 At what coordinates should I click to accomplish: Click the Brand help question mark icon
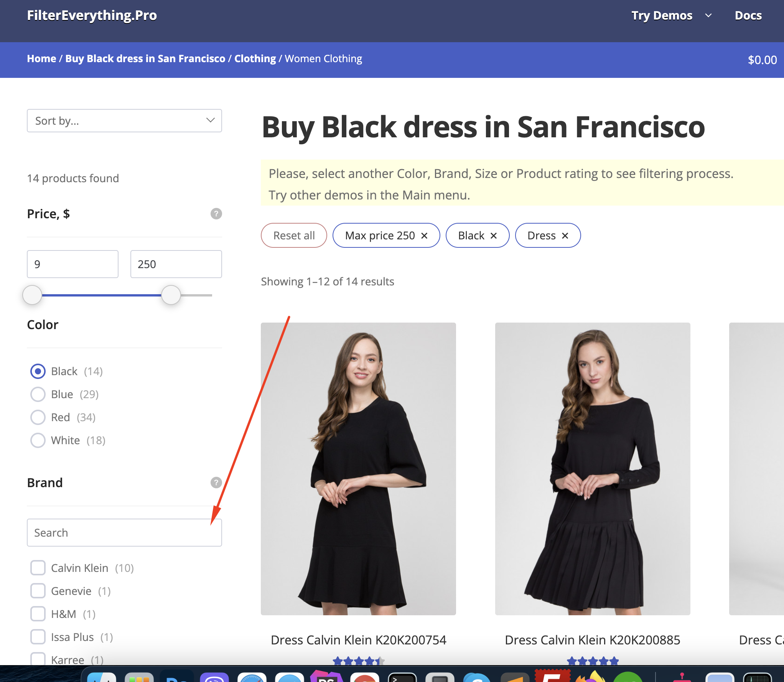coord(216,483)
